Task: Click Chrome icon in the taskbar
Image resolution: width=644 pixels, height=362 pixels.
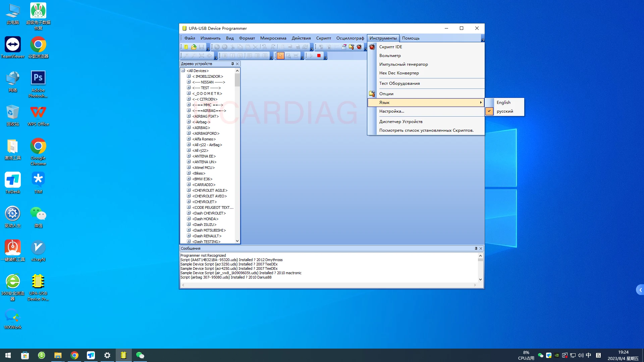Action: point(74,355)
